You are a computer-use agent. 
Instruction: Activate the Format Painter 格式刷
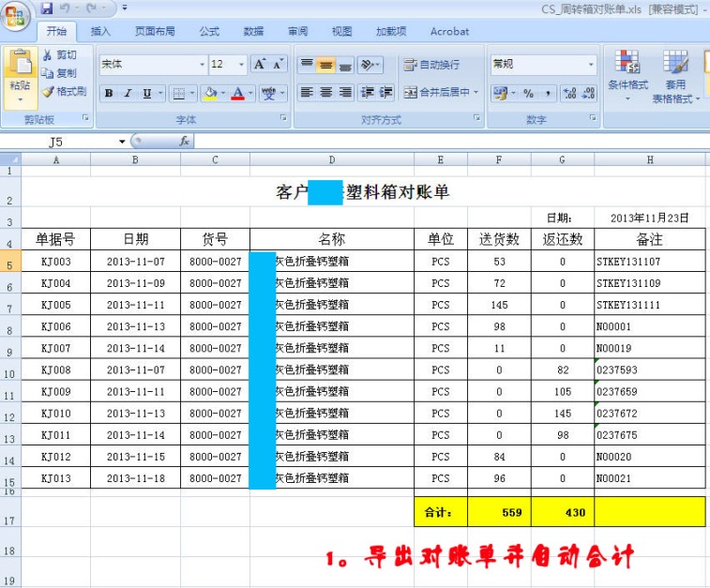[x=65, y=92]
